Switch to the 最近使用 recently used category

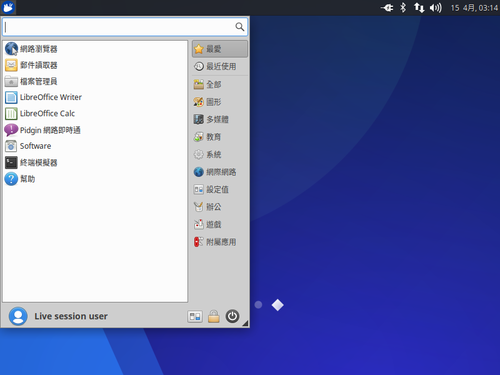coord(220,66)
